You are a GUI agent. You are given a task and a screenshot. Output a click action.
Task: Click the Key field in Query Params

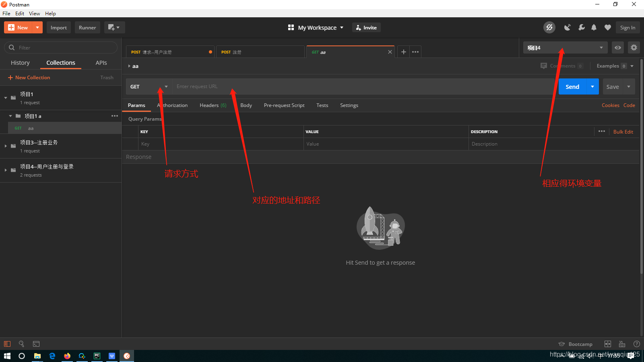pyautogui.click(x=221, y=144)
